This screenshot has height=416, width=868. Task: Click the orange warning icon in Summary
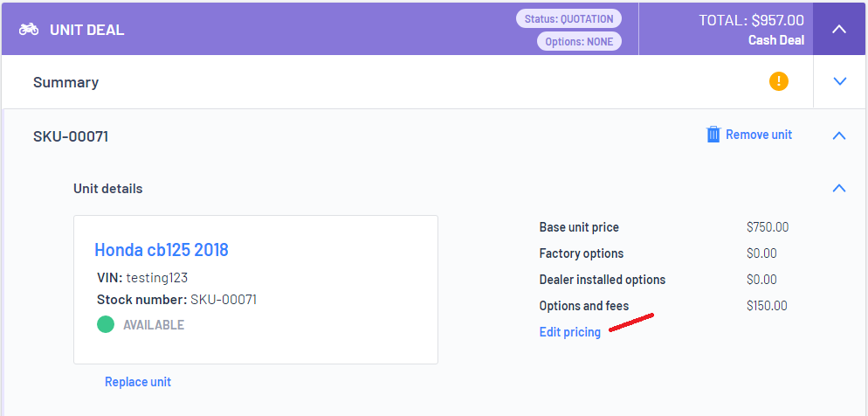[x=778, y=81]
